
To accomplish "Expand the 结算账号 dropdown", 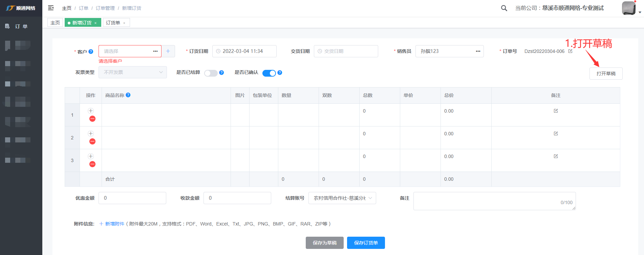I will coord(342,198).
